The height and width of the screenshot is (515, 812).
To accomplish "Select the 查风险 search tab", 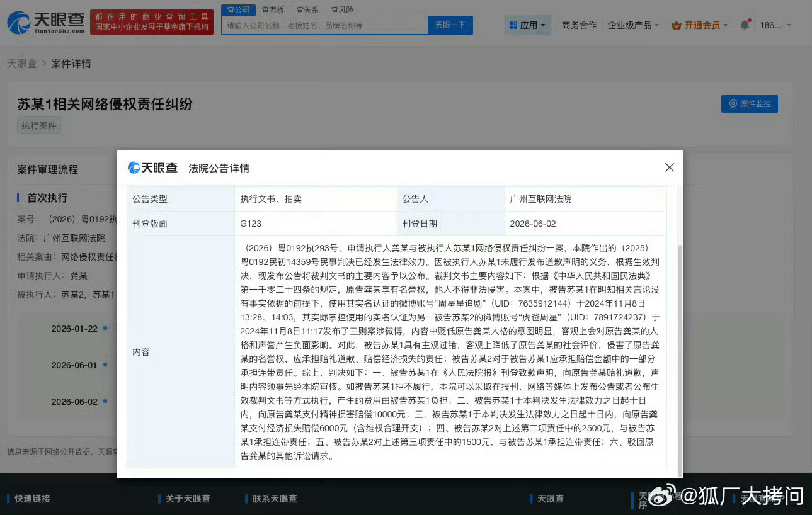I will (342, 9).
